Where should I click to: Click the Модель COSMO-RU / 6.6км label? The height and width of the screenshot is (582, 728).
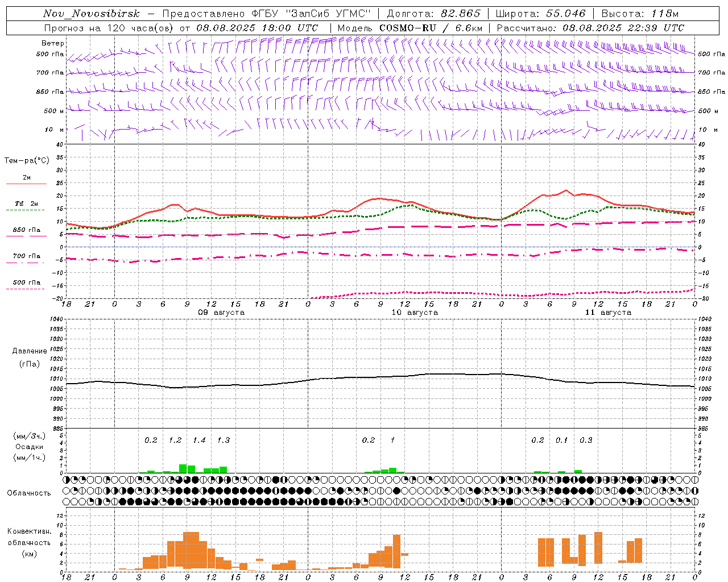(x=410, y=28)
